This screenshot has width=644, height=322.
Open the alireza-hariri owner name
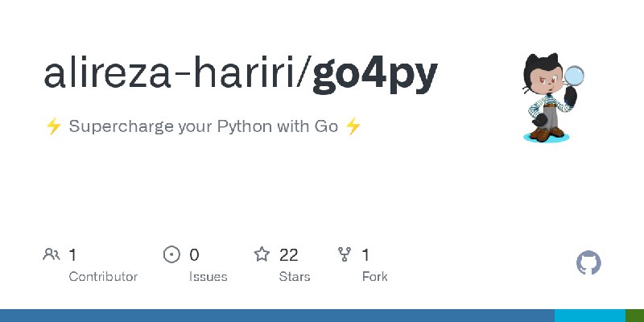169,73
